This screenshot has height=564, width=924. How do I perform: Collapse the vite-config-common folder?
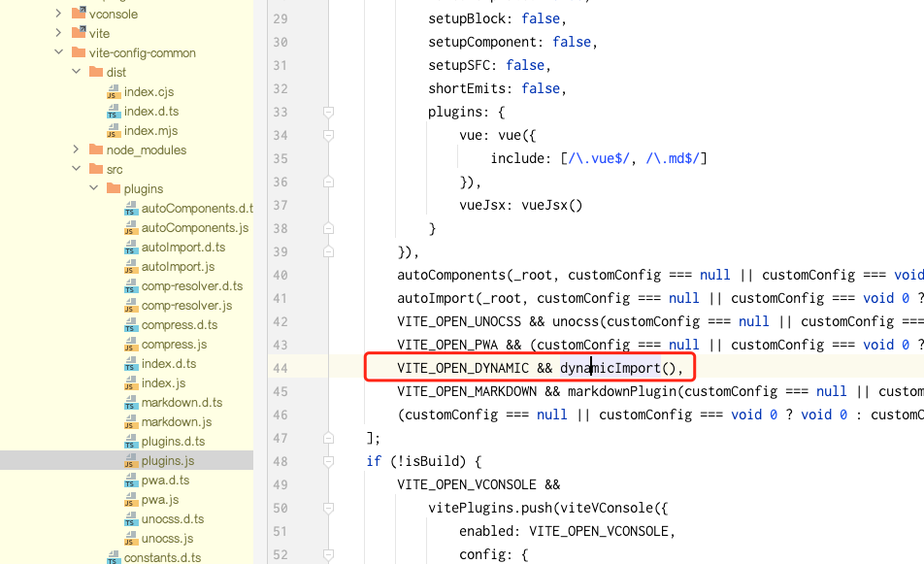click(58, 51)
